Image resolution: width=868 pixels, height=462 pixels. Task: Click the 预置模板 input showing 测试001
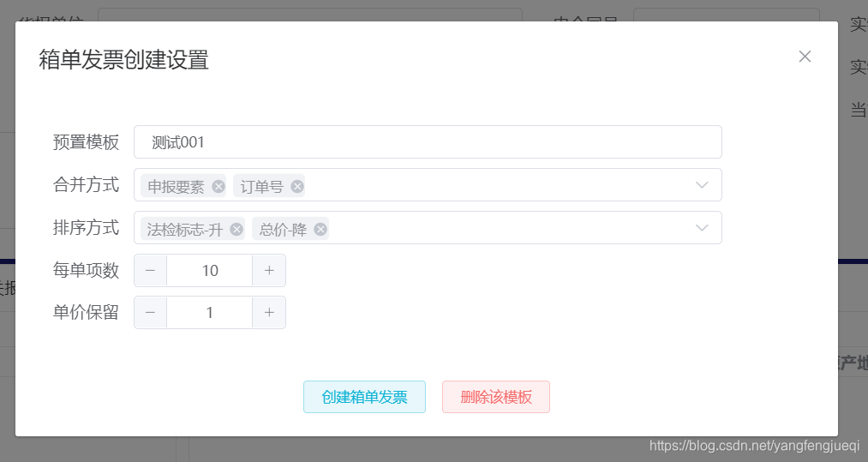[428, 141]
